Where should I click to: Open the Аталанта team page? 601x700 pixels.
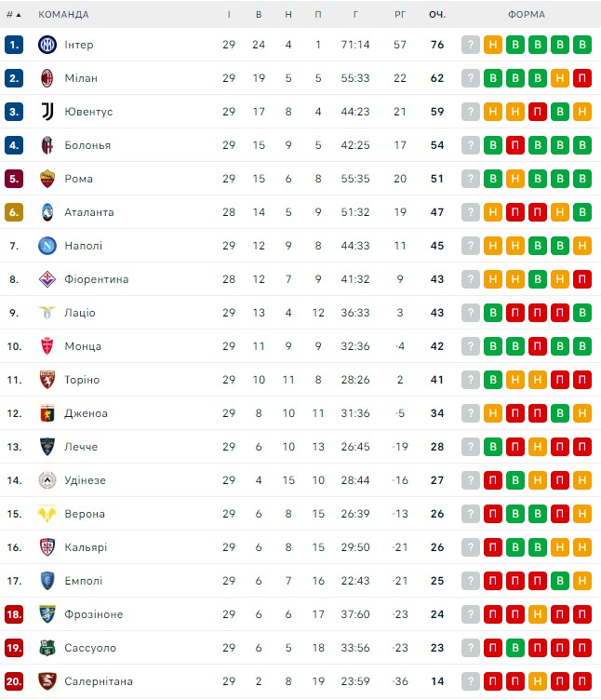tap(89, 212)
